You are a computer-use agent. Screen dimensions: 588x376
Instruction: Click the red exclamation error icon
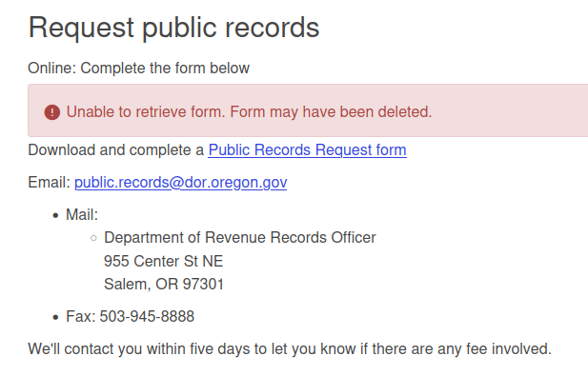52,112
